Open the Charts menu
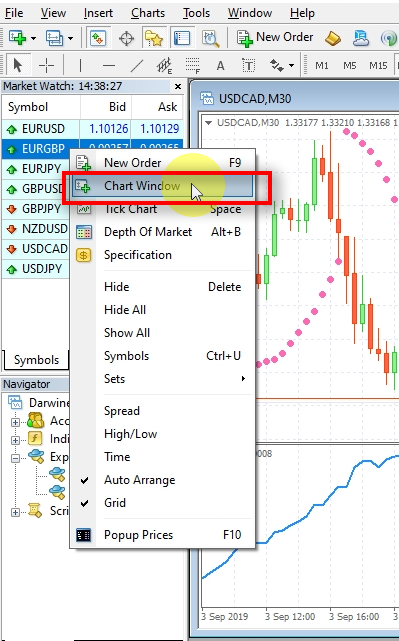 tap(148, 13)
